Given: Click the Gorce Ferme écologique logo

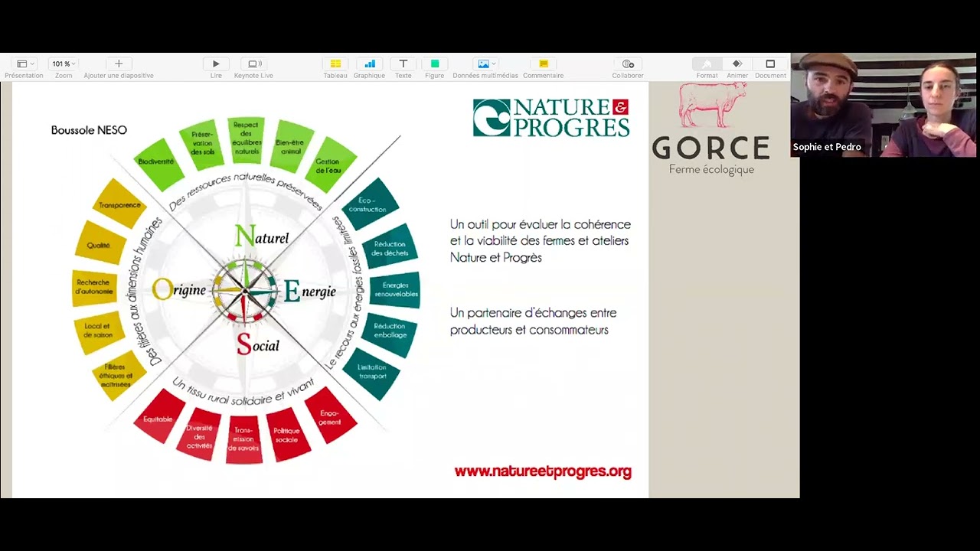Looking at the screenshot, I should (711, 129).
